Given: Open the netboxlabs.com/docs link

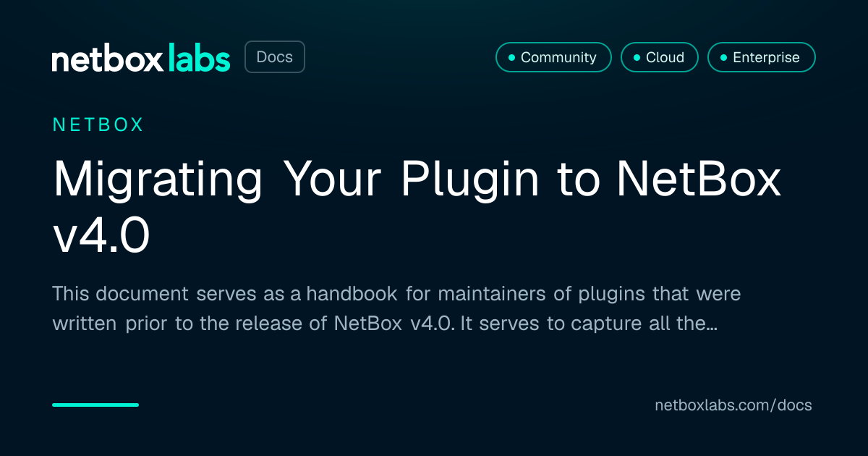Looking at the screenshot, I should click(733, 405).
